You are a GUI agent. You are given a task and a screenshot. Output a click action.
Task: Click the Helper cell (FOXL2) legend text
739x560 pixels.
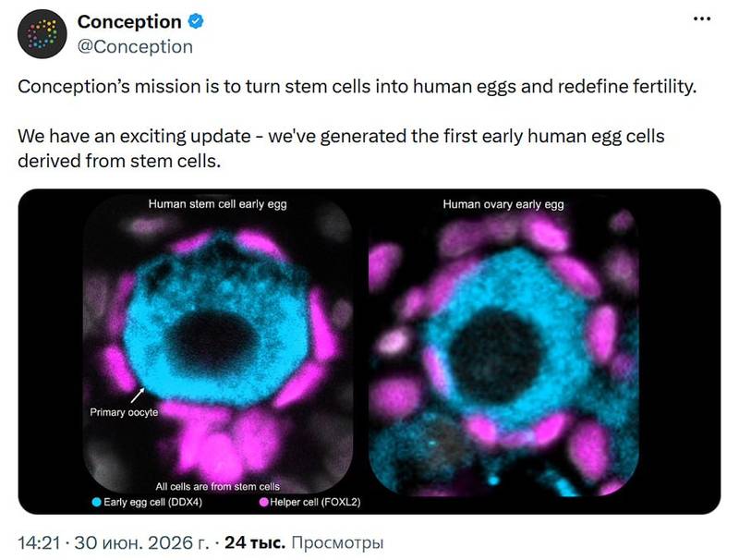pos(315,502)
